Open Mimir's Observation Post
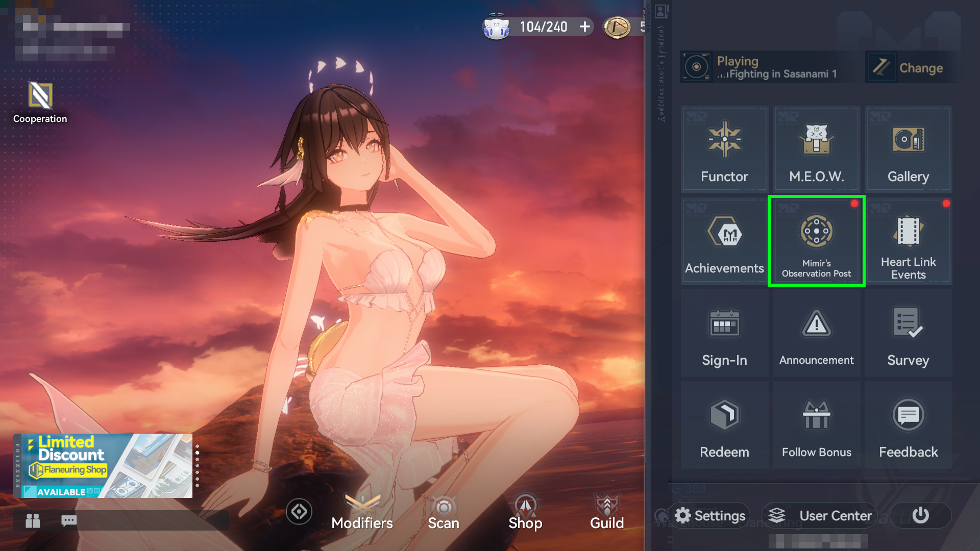 [x=816, y=241]
